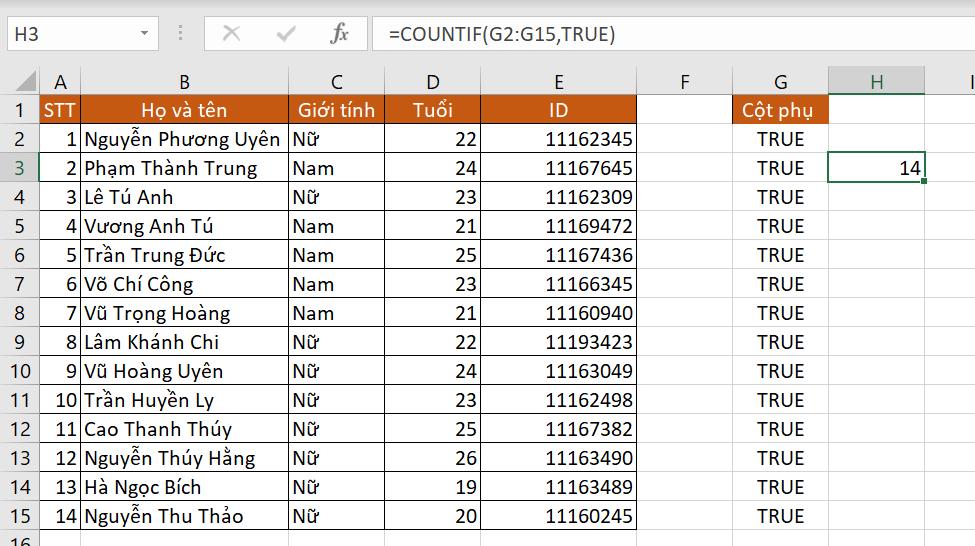Select column B header

coord(185,81)
